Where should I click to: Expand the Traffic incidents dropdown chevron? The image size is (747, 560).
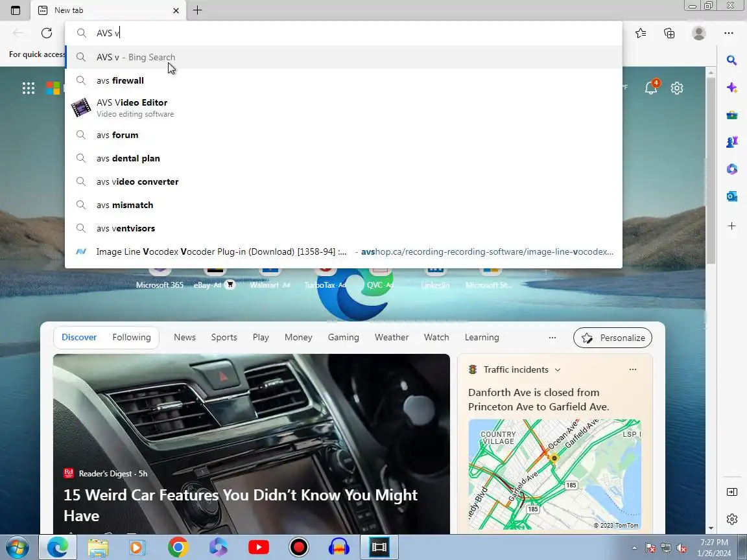coord(558,369)
